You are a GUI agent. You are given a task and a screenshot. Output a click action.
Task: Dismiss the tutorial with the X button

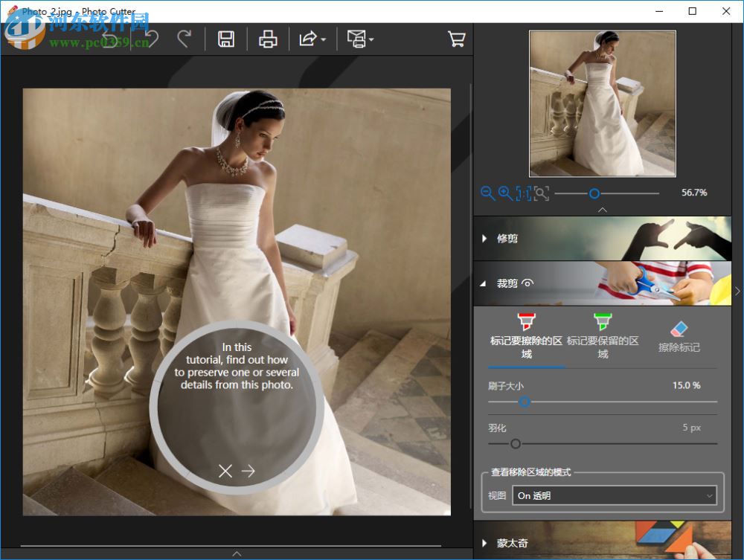pyautogui.click(x=225, y=471)
